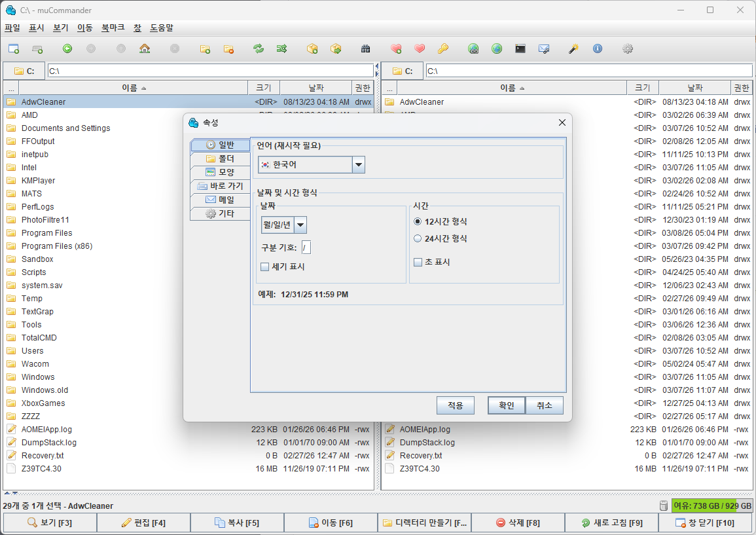Viewport: 756px width, 535px height.
Task: Open preferences gear icon in toolbar
Action: click(x=627, y=48)
